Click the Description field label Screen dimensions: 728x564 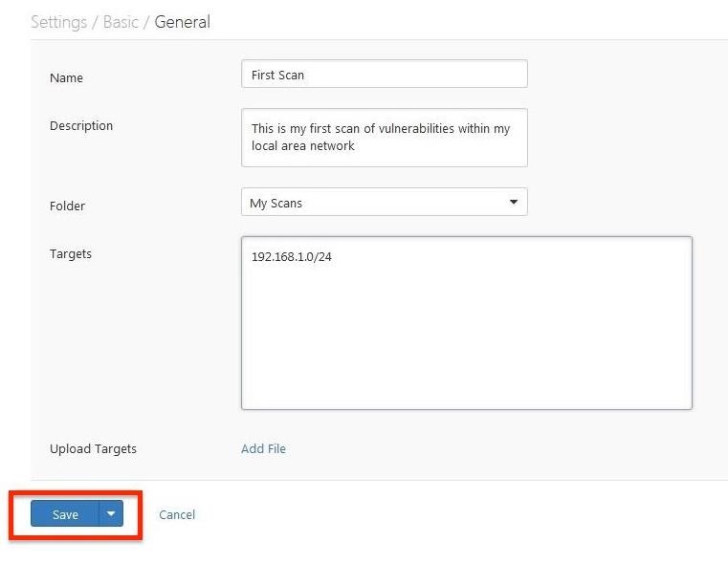coord(81,125)
